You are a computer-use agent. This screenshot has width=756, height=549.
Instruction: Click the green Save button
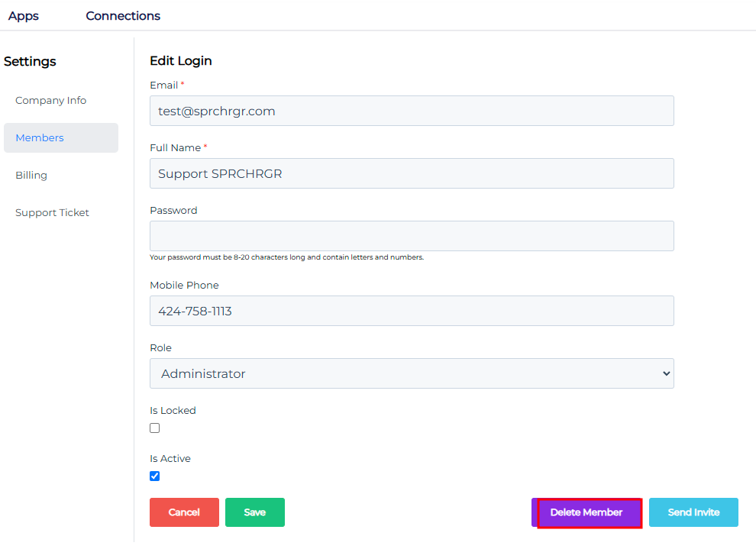point(255,512)
